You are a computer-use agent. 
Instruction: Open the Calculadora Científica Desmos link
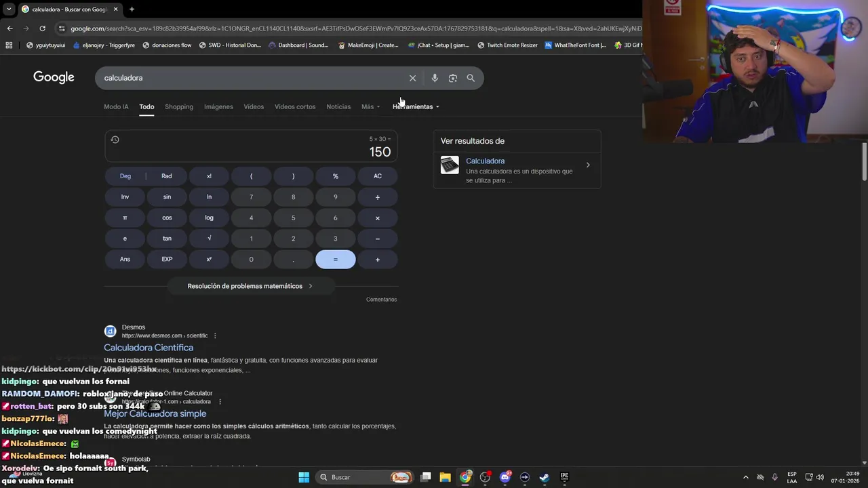149,348
